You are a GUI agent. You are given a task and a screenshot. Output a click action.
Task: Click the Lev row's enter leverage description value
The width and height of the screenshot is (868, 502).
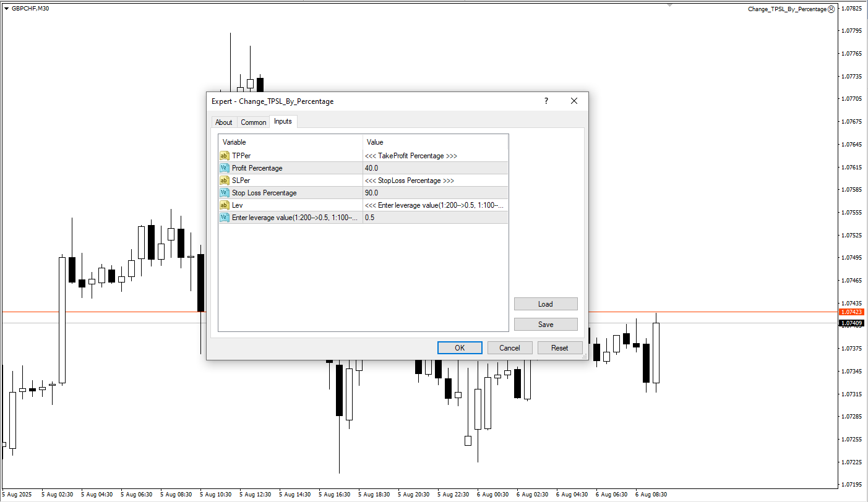(434, 205)
